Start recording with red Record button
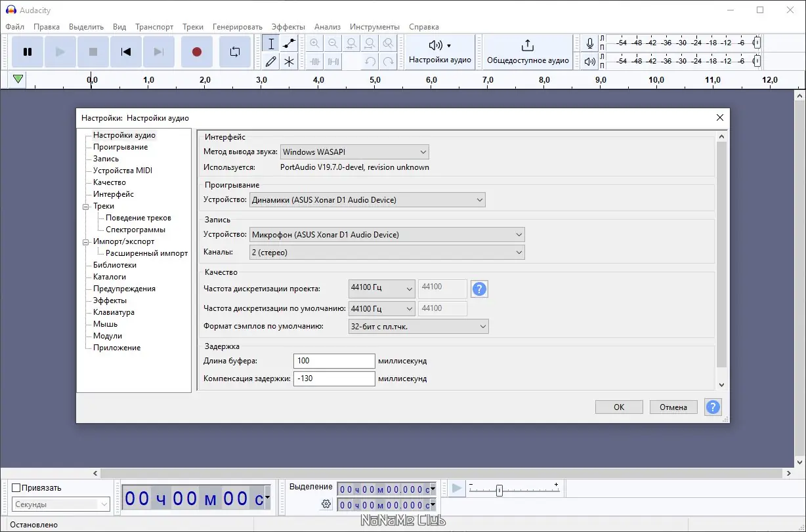This screenshot has width=806, height=532. coord(196,52)
